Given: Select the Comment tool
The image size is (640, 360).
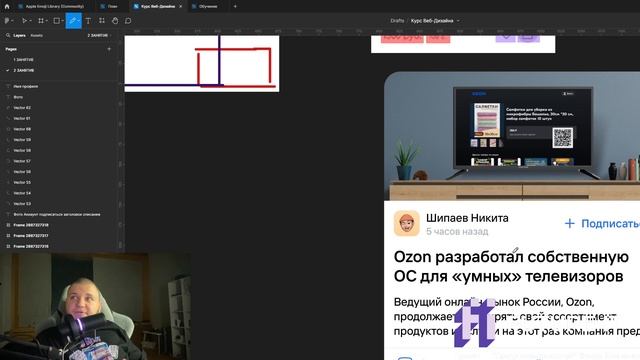Looking at the screenshot, I should click(x=128, y=20).
